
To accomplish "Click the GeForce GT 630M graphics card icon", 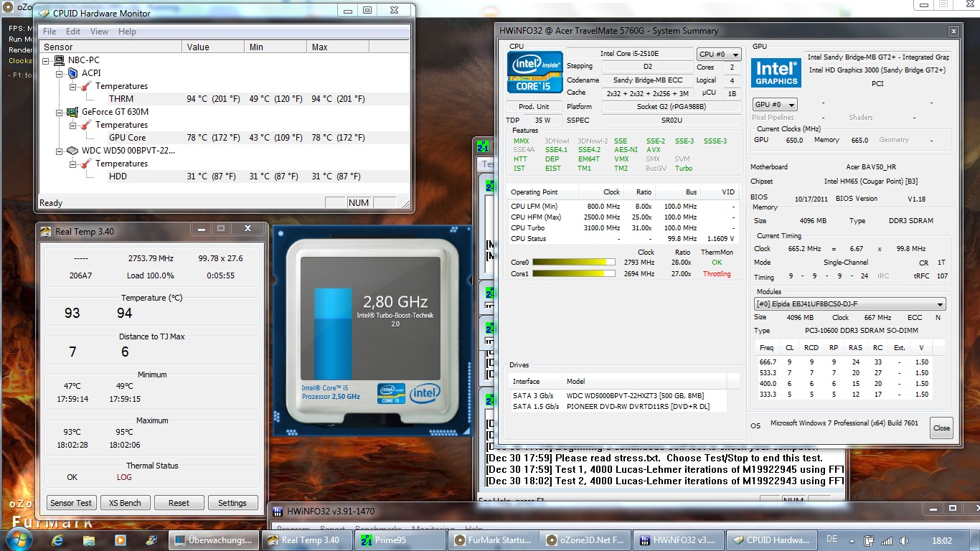I will (x=72, y=112).
